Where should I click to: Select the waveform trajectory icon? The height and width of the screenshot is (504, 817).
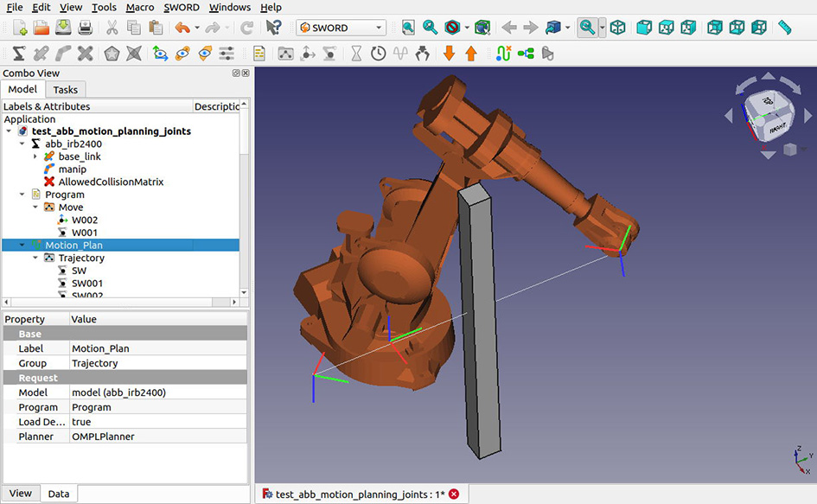pos(399,53)
